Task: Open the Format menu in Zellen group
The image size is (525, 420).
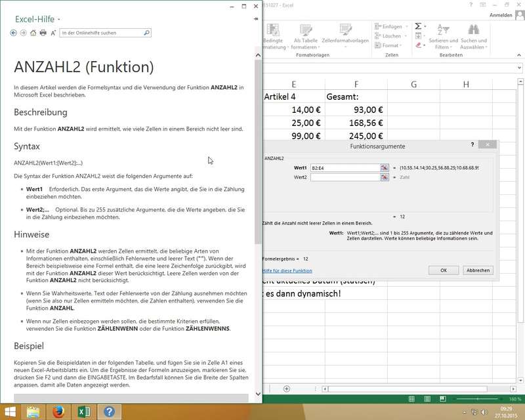Action: pyautogui.click(x=392, y=46)
